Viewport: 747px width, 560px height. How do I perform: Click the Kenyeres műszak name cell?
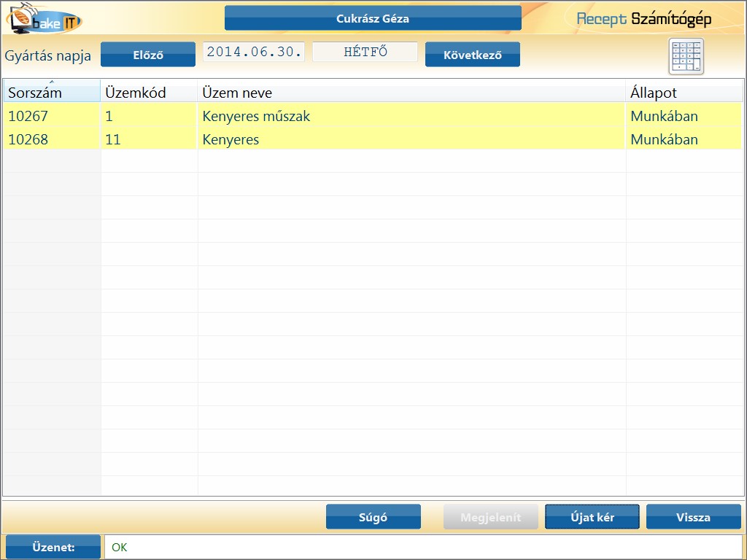click(411, 116)
